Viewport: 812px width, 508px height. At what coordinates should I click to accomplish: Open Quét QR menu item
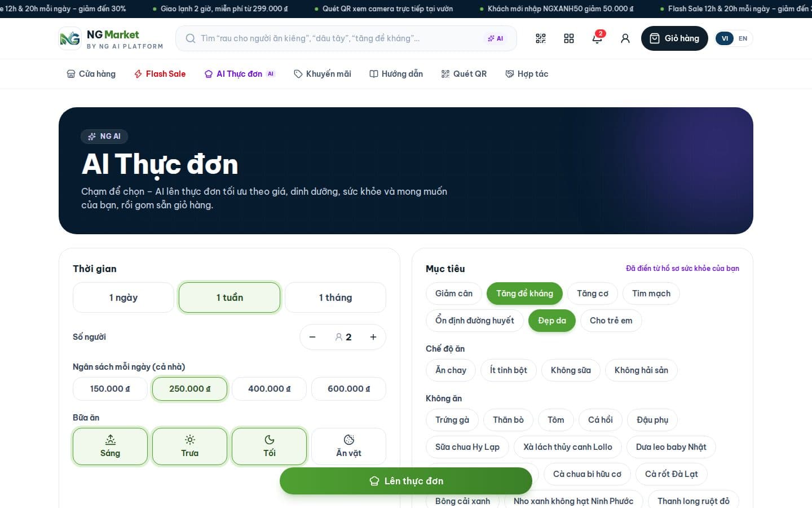coord(464,74)
